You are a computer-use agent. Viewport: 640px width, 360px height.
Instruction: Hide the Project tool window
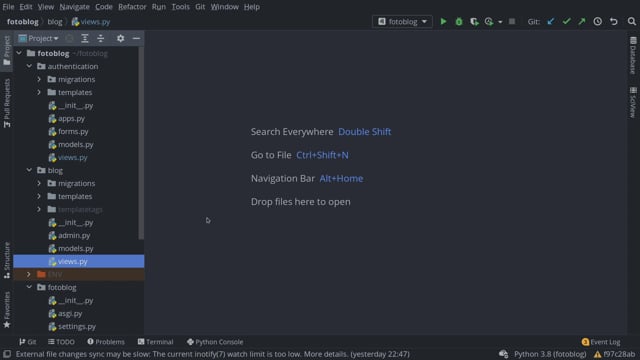click(136, 38)
